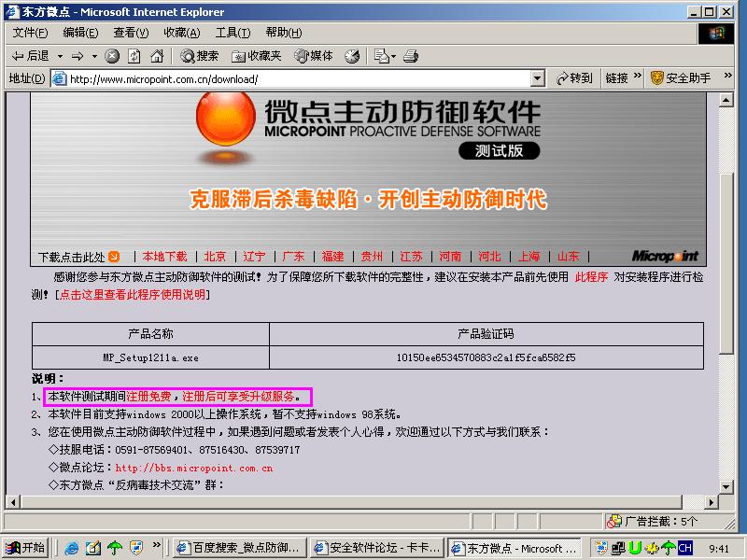Click the 本地下载 download link

(165, 257)
